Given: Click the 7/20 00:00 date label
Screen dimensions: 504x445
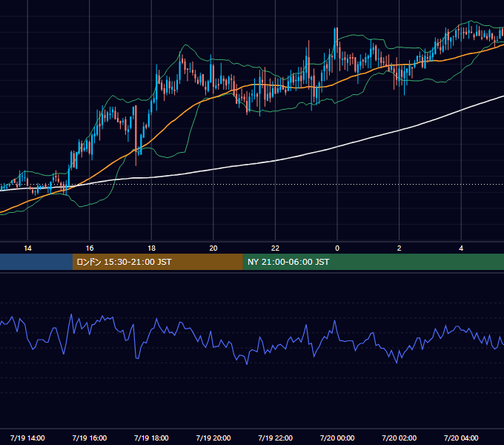Looking at the screenshot, I should [x=337, y=438].
